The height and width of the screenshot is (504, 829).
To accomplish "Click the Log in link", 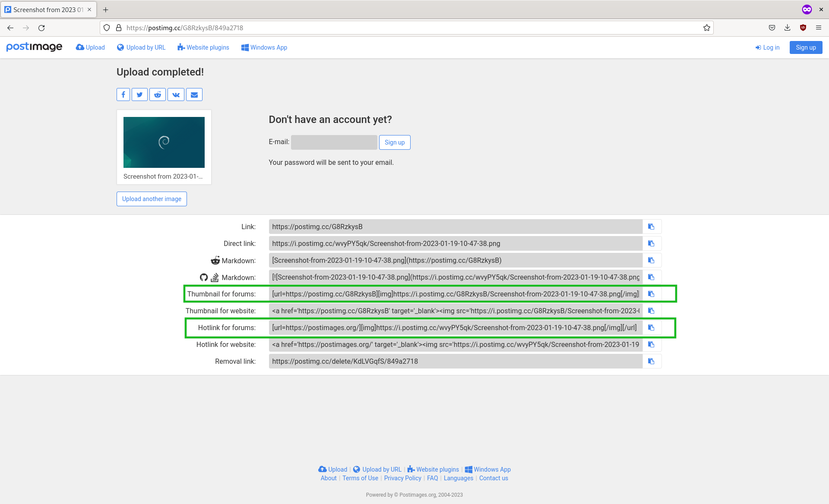I will pyautogui.click(x=767, y=47).
